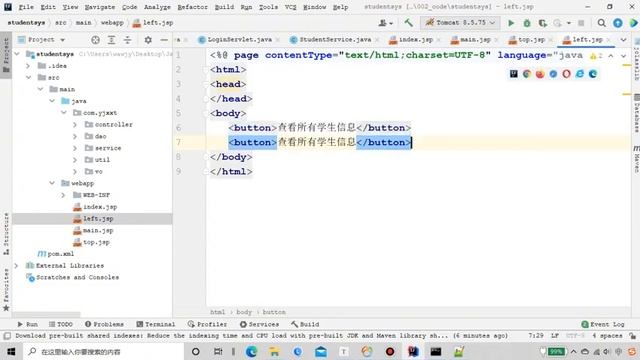Select pom.xml in project tree
Viewport: 640px width, 360px height.
[x=60, y=254]
